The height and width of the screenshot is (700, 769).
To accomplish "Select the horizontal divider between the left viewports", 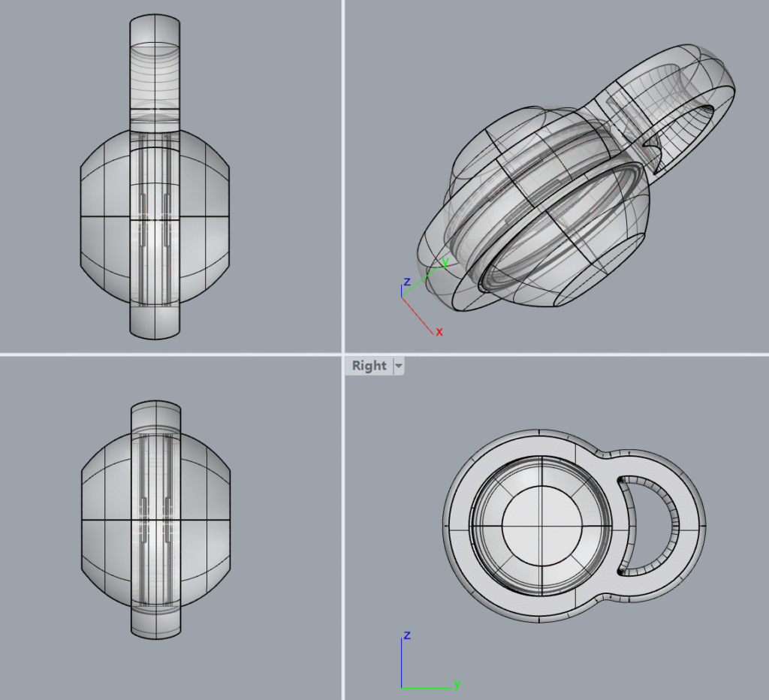I will pyautogui.click(x=171, y=354).
